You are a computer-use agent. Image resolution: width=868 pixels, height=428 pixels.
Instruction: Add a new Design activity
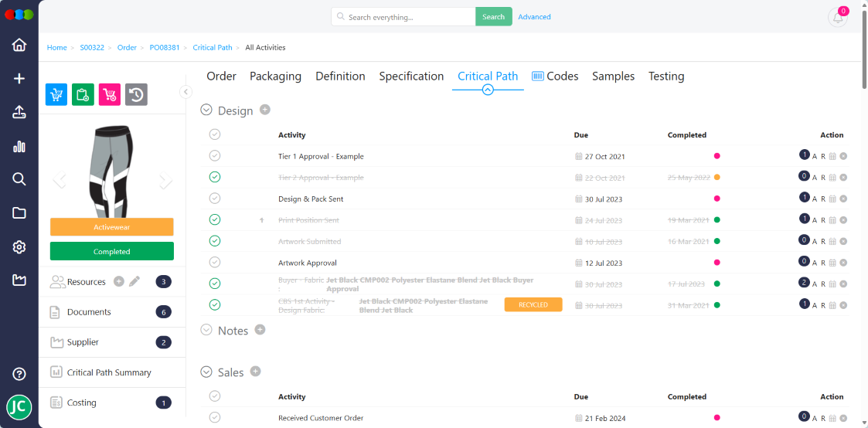[x=265, y=110]
